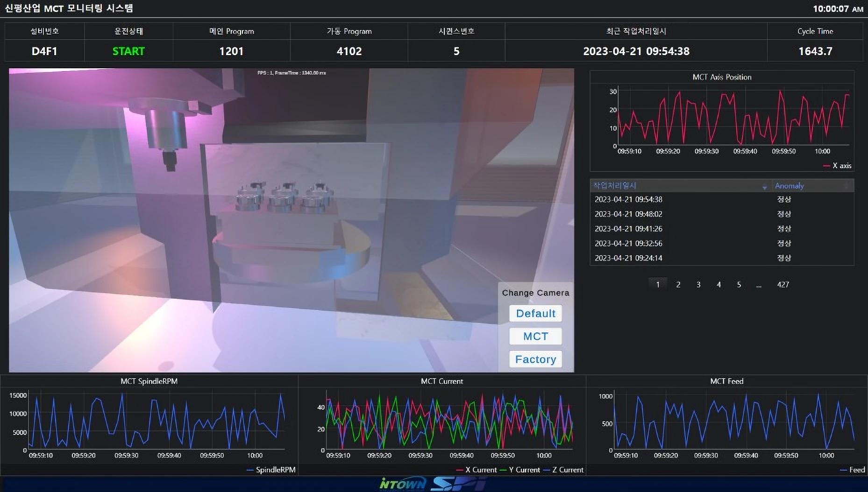This screenshot has height=492, width=868.
Task: Select row 2023-04-21 09:41:26 in table
Action: (722, 229)
